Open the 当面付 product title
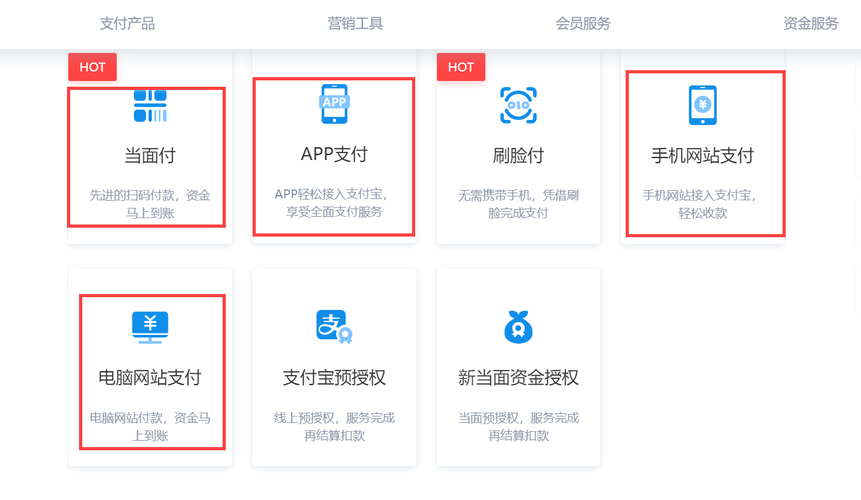The height and width of the screenshot is (500, 861). point(150,156)
